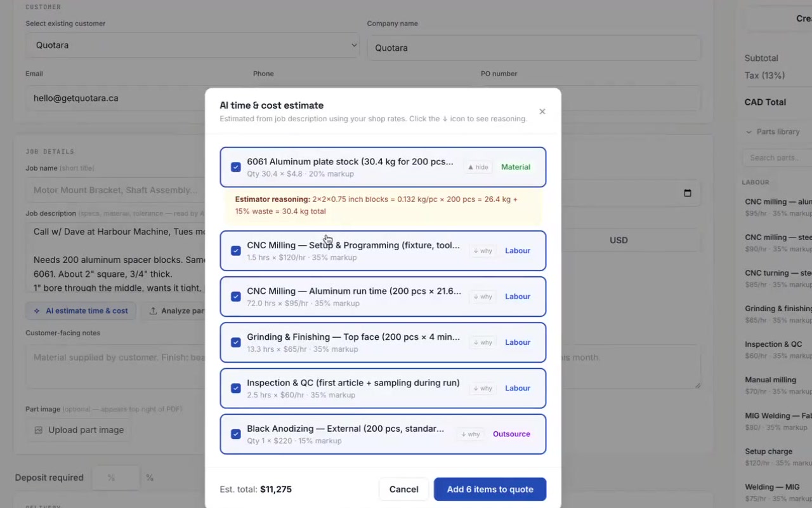The width and height of the screenshot is (812, 508).
Task: Select Inspection & QC in parts library
Action: pyautogui.click(x=778, y=349)
